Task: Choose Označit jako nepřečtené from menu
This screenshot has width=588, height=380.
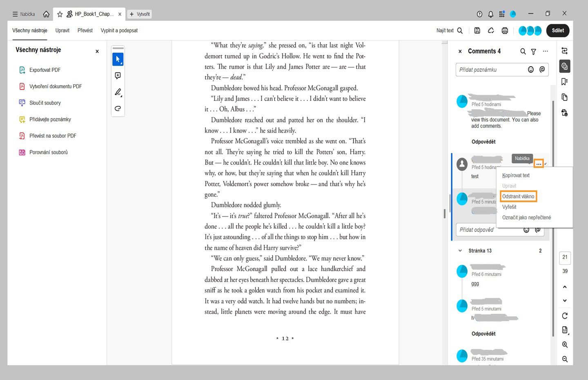Action: pos(526,218)
